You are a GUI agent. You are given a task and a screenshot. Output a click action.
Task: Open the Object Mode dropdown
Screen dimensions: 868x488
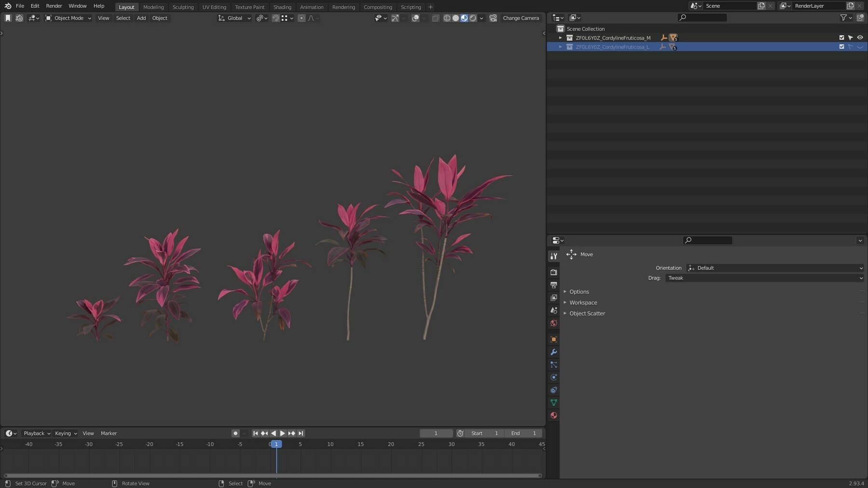pos(68,18)
